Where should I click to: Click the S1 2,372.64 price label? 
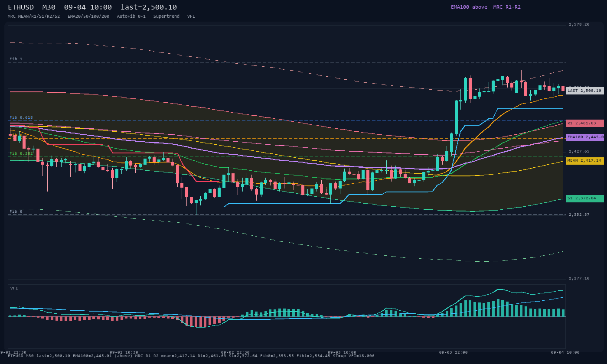pyautogui.click(x=585, y=198)
